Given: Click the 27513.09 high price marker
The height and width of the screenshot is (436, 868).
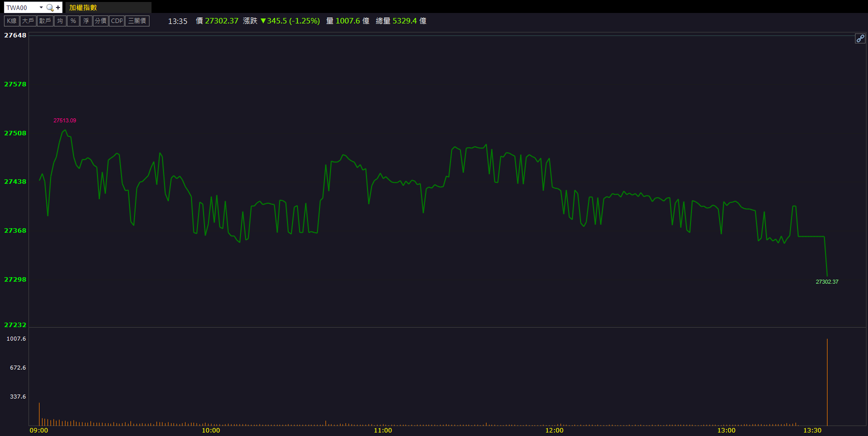Looking at the screenshot, I should (x=65, y=120).
